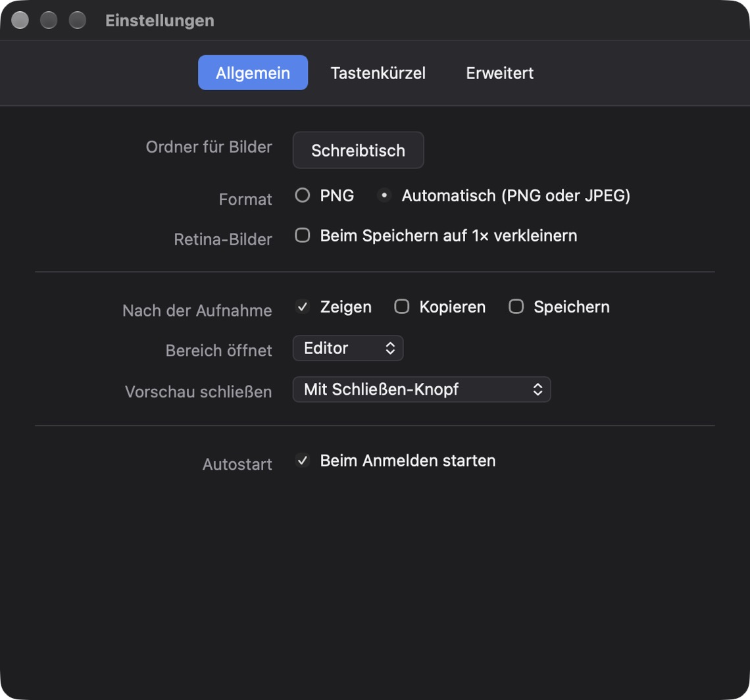This screenshot has width=750, height=700.
Task: Tick the Speichern checkbox
Action: pos(516,307)
